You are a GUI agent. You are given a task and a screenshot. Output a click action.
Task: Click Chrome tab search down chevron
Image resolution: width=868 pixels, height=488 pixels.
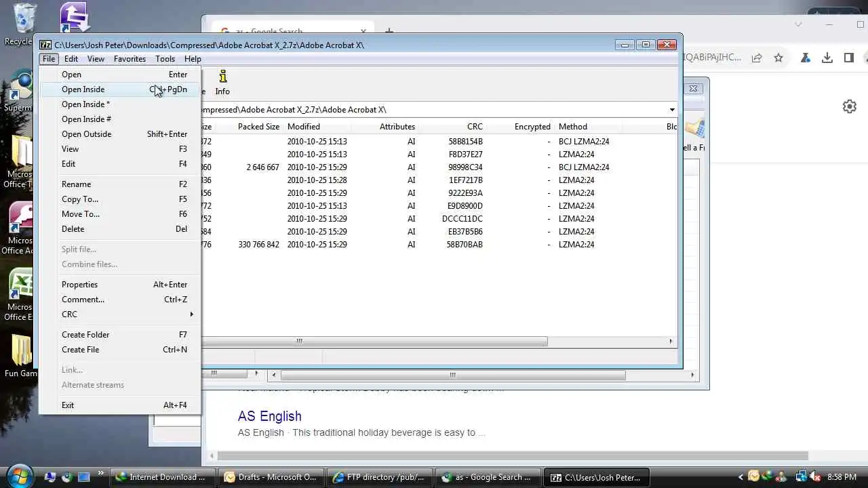[798, 24]
